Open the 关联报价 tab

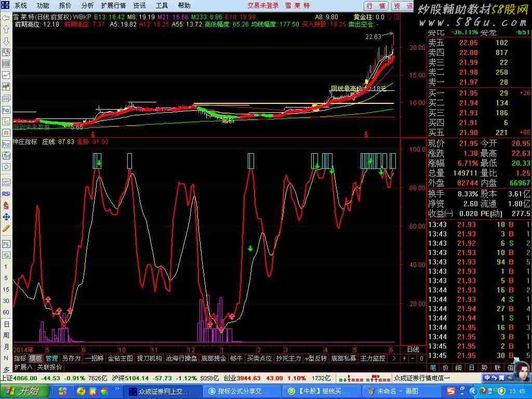(49, 367)
